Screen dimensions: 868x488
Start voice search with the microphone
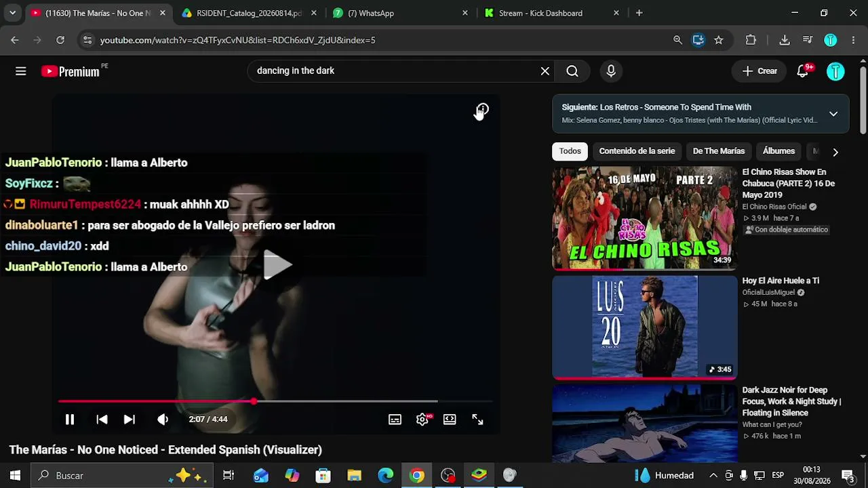tap(611, 71)
